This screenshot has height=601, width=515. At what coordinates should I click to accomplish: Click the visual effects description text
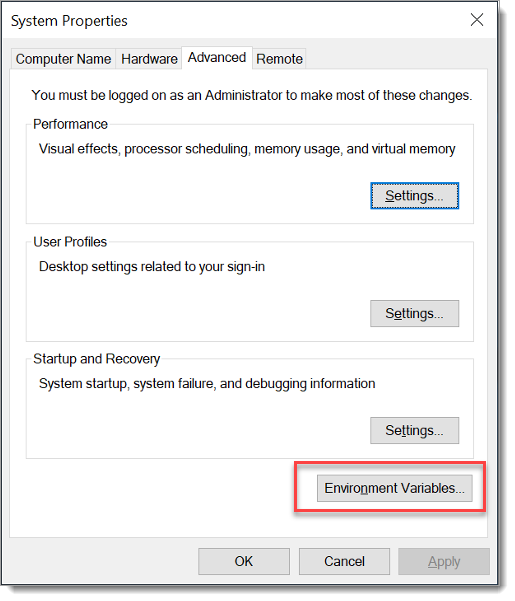click(247, 149)
